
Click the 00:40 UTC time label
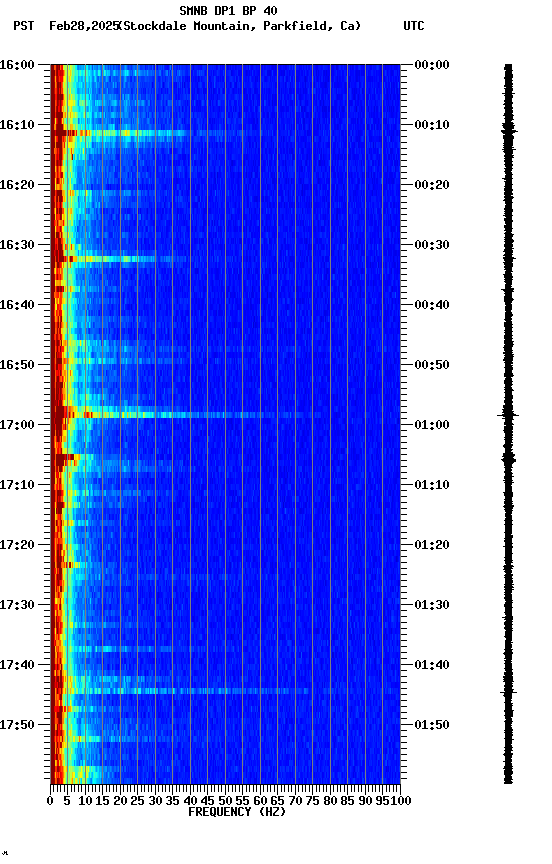click(x=432, y=305)
